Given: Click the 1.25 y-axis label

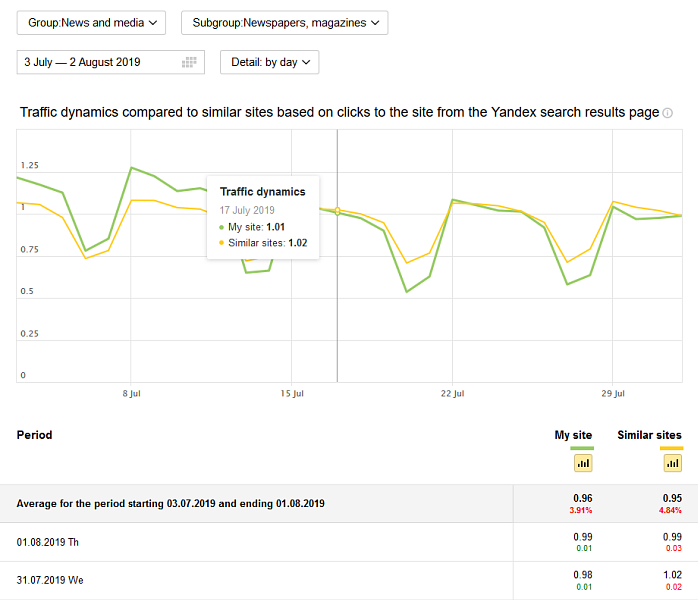Looking at the screenshot, I should 29,165.
